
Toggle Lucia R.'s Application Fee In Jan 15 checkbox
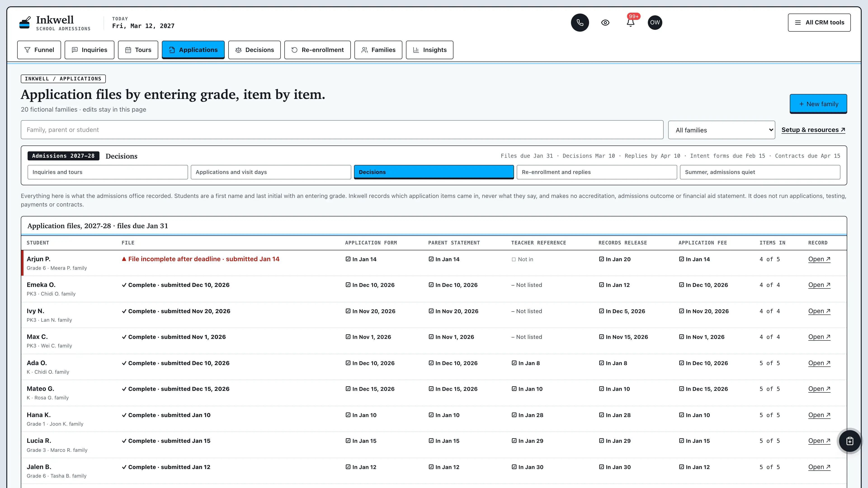point(681,441)
